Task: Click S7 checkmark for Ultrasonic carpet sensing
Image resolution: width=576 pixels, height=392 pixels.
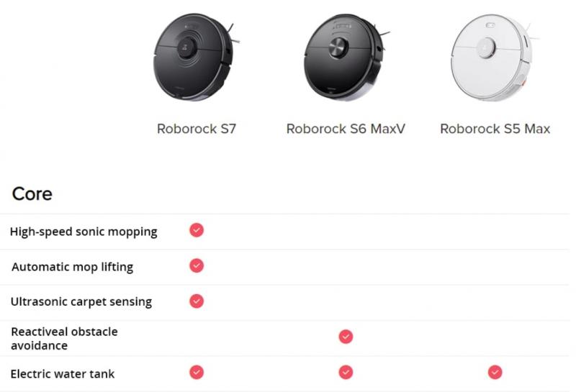Action: [197, 301]
